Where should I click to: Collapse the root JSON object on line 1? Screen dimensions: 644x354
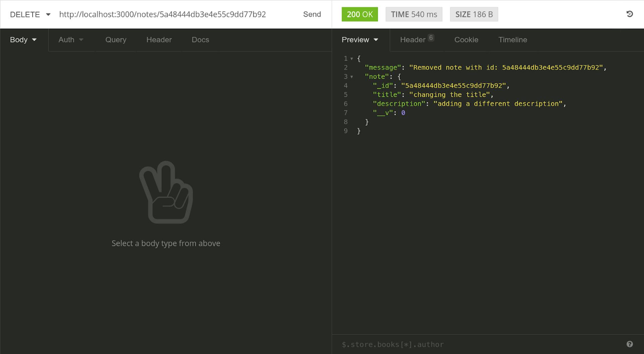click(352, 59)
